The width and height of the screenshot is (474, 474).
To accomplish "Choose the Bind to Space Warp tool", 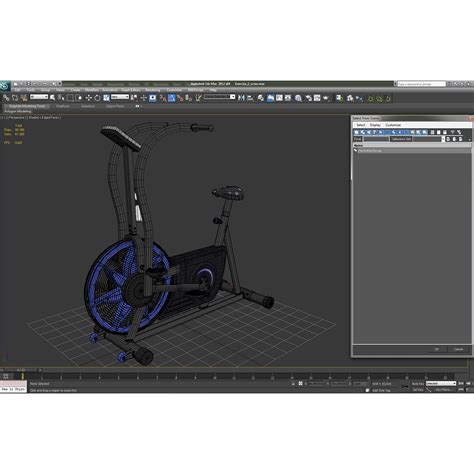I will tap(23, 98).
